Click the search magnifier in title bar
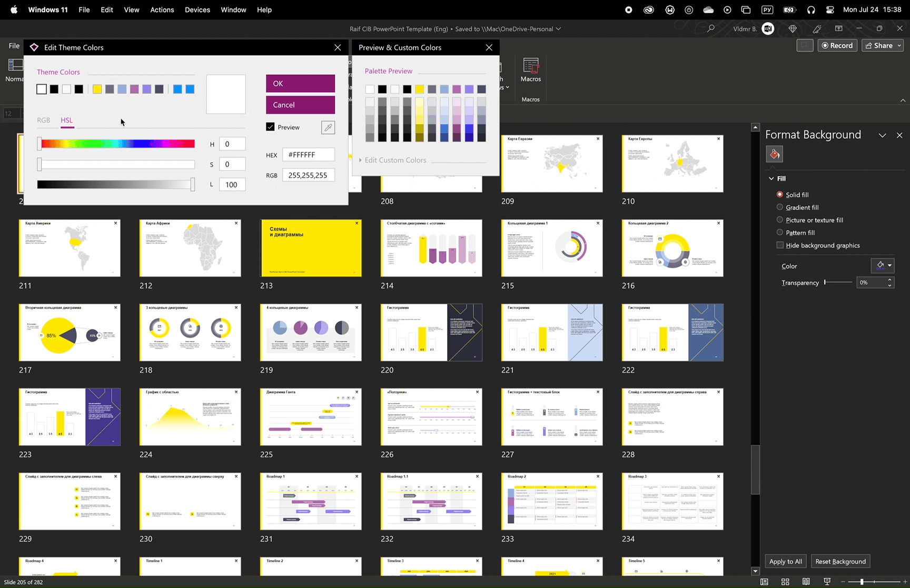Screen dimensions: 910x588 711,28
